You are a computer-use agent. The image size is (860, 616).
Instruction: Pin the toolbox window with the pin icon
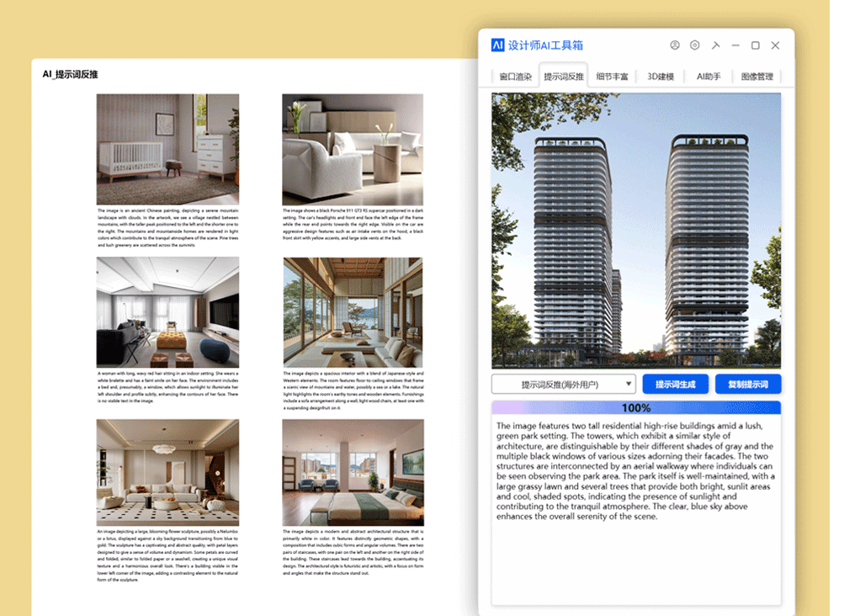click(x=716, y=45)
